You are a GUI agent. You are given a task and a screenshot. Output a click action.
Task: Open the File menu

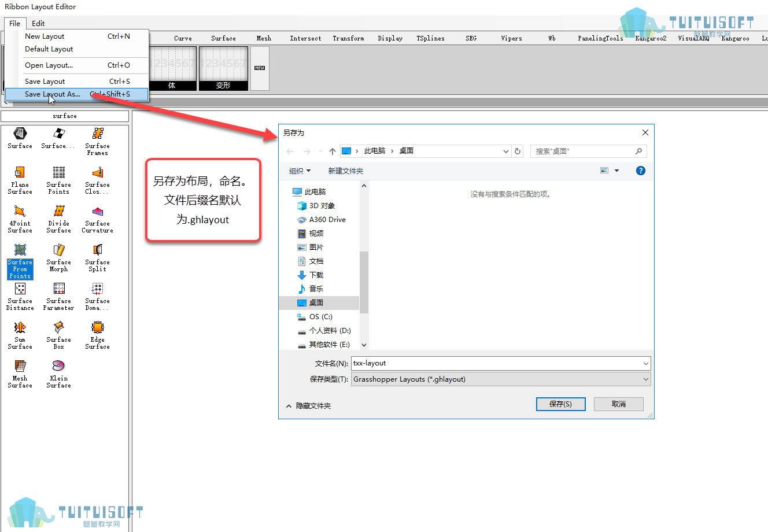14,23
